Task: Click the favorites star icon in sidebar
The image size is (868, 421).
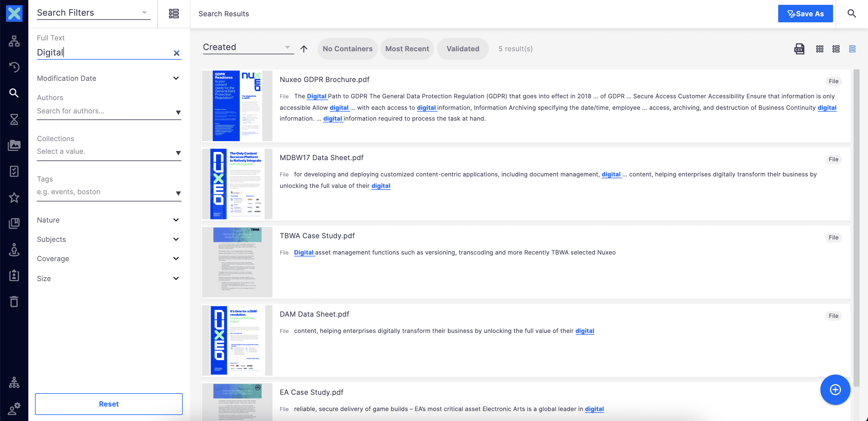Action: [14, 198]
